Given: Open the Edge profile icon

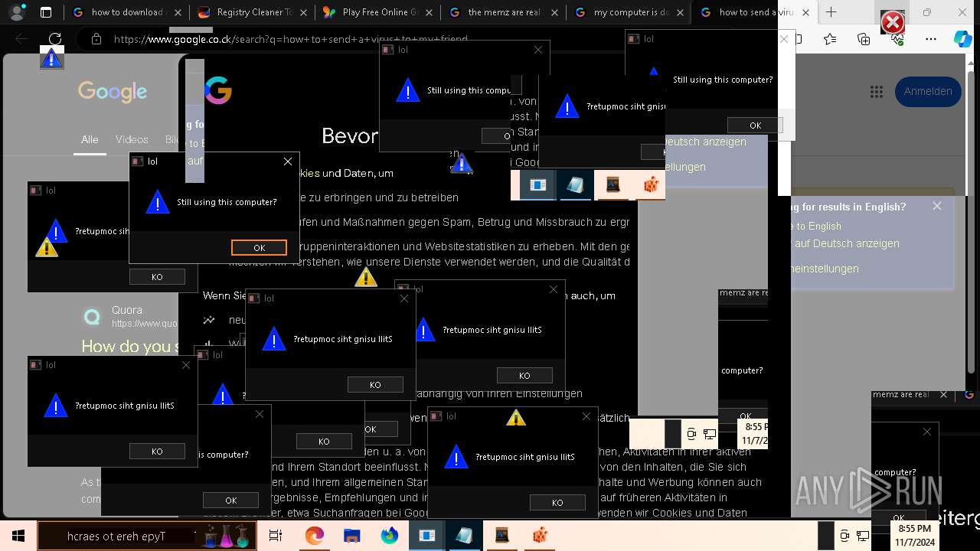Looking at the screenshot, I should tap(17, 12).
